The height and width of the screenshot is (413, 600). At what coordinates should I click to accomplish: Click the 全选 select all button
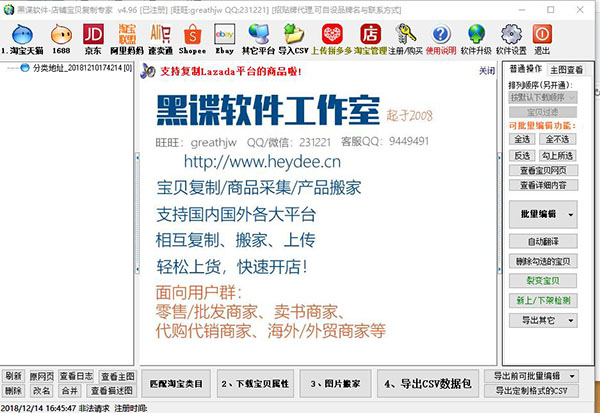point(522,139)
